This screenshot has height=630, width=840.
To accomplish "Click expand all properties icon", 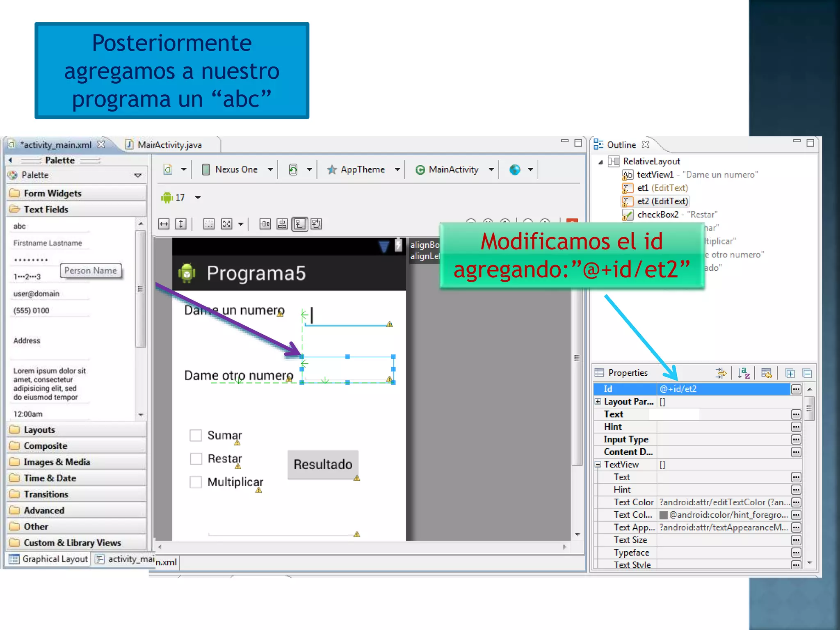I will click(x=790, y=373).
